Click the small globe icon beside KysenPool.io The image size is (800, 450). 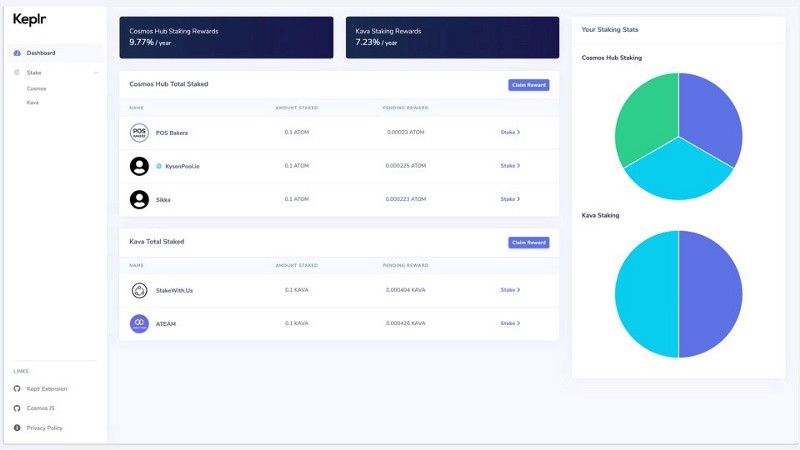[159, 166]
